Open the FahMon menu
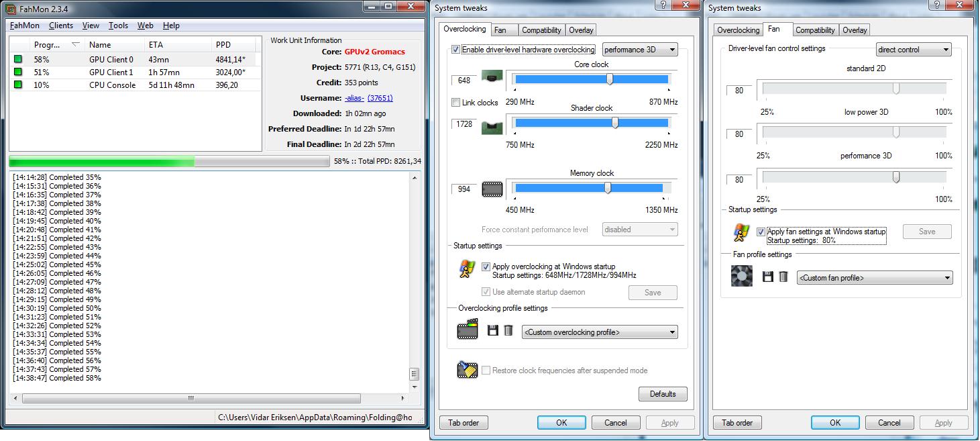The width and height of the screenshot is (980, 441). click(25, 26)
